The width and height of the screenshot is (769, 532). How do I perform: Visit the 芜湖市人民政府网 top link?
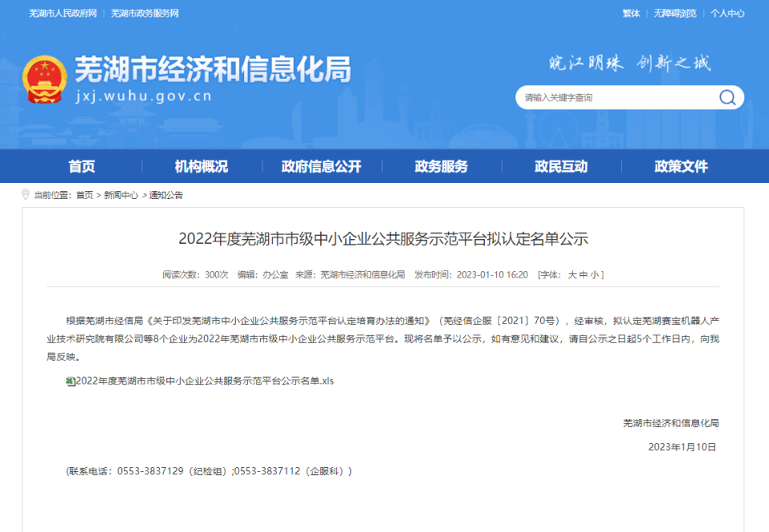(63, 14)
